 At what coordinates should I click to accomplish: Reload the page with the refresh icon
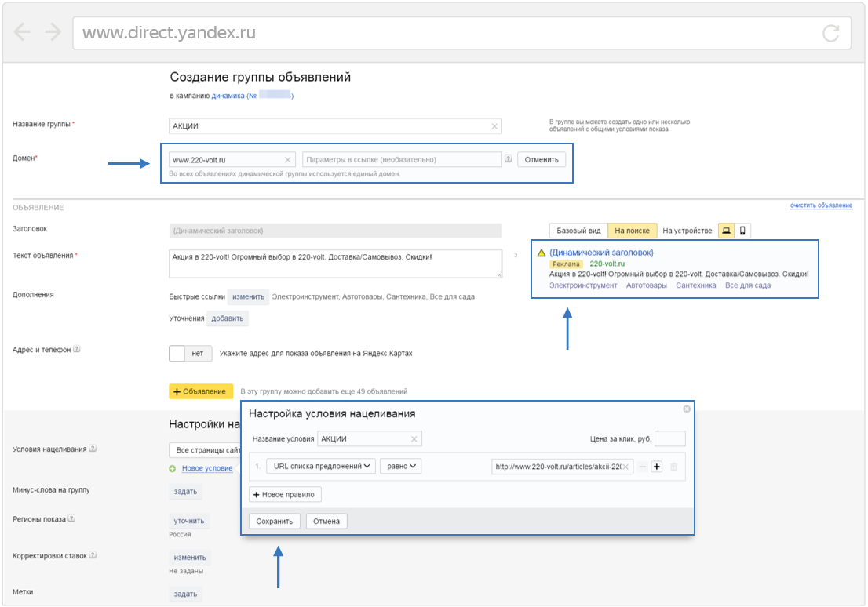click(x=830, y=33)
